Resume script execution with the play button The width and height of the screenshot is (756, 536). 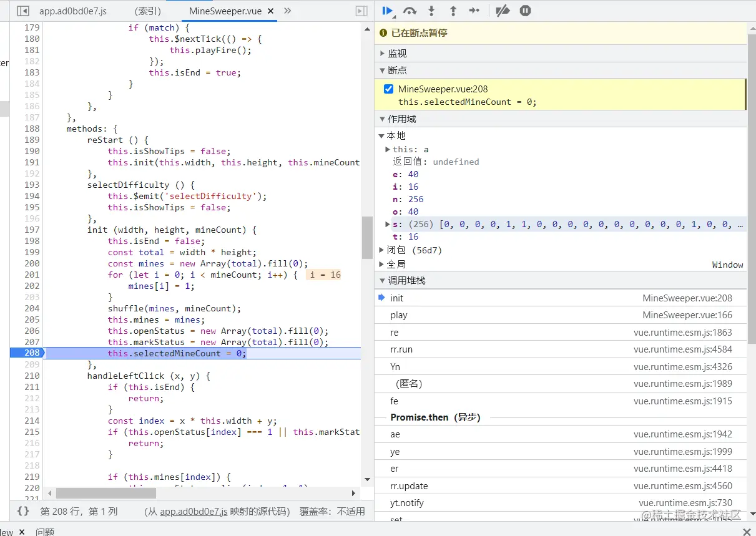388,11
